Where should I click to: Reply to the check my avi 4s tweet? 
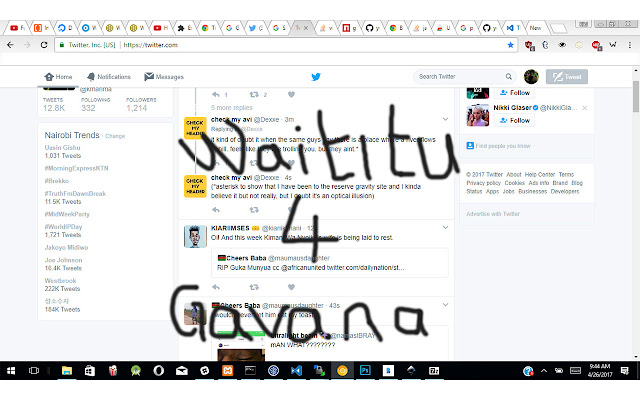pyautogui.click(x=216, y=210)
